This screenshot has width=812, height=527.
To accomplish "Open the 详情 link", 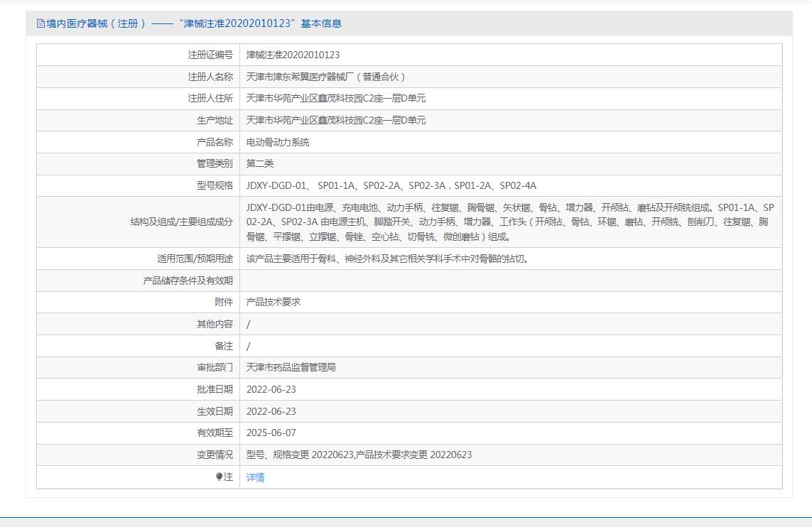I will (255, 477).
